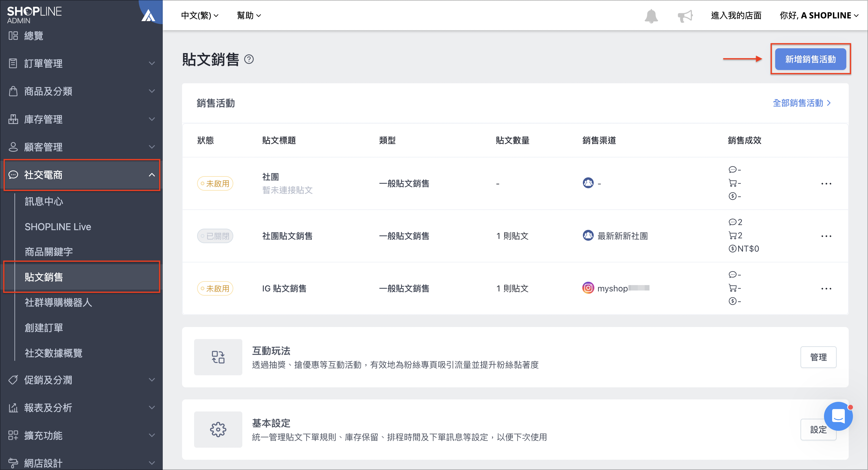Expand 商品及分類 using its chevron
868x470 pixels.
152,91
